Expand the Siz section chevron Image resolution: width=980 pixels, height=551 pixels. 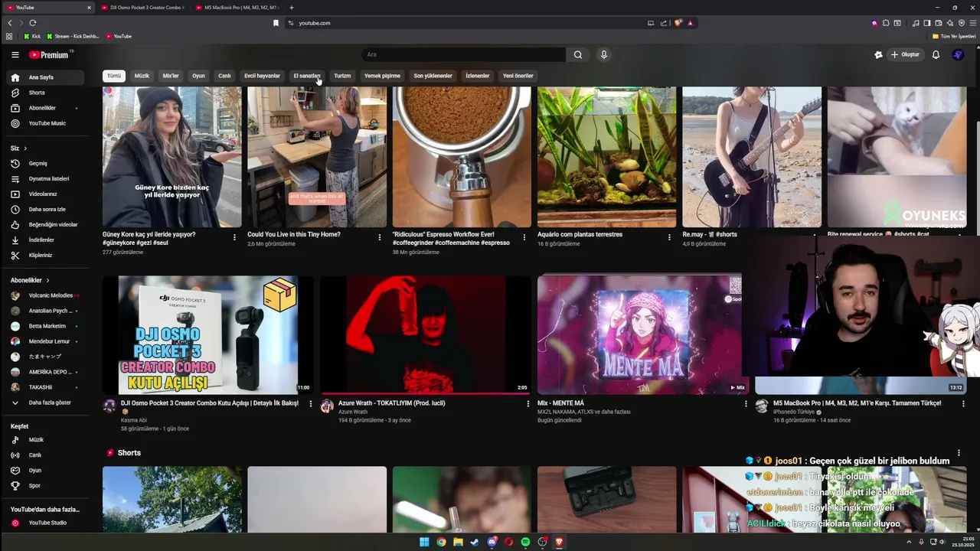pyautogui.click(x=25, y=148)
